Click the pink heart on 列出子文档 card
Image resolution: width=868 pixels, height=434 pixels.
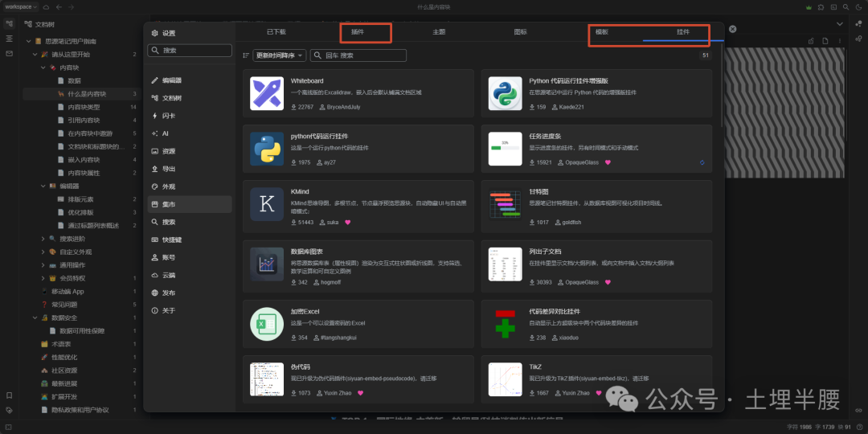coord(608,282)
